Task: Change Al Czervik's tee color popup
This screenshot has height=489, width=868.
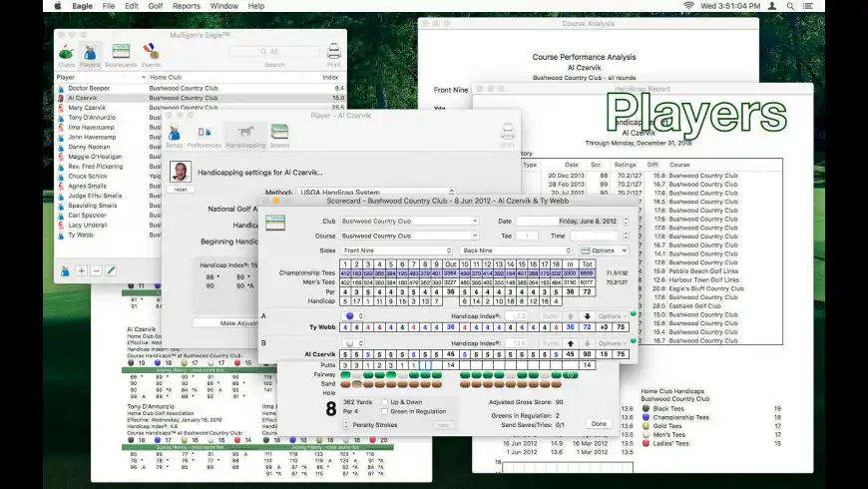Action: tap(354, 343)
